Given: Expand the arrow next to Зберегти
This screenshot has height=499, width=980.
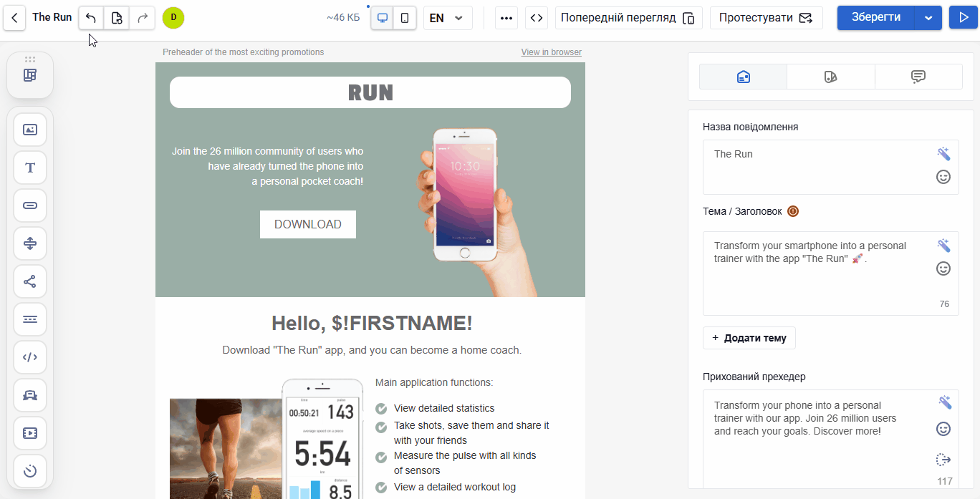Looking at the screenshot, I should click(928, 18).
